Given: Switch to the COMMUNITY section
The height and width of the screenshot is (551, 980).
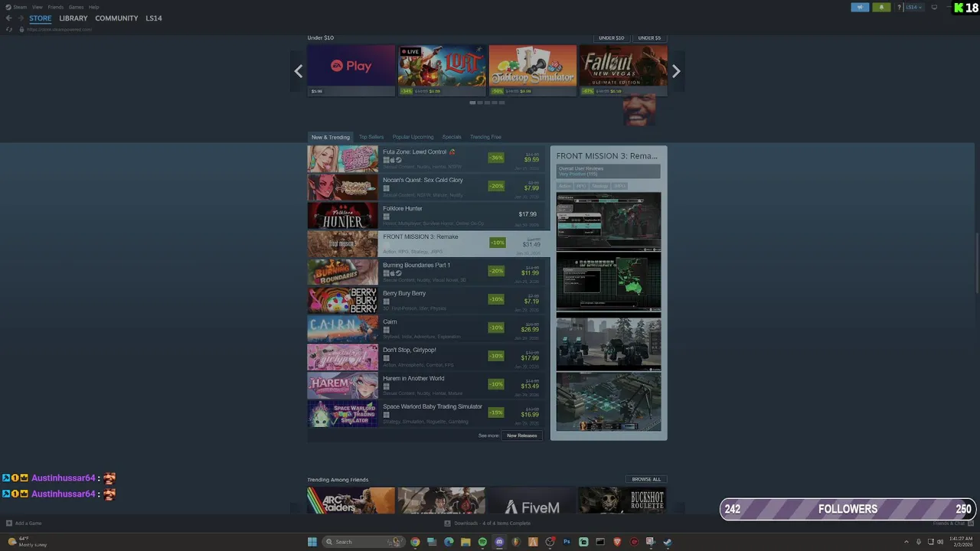Looking at the screenshot, I should click(x=116, y=18).
